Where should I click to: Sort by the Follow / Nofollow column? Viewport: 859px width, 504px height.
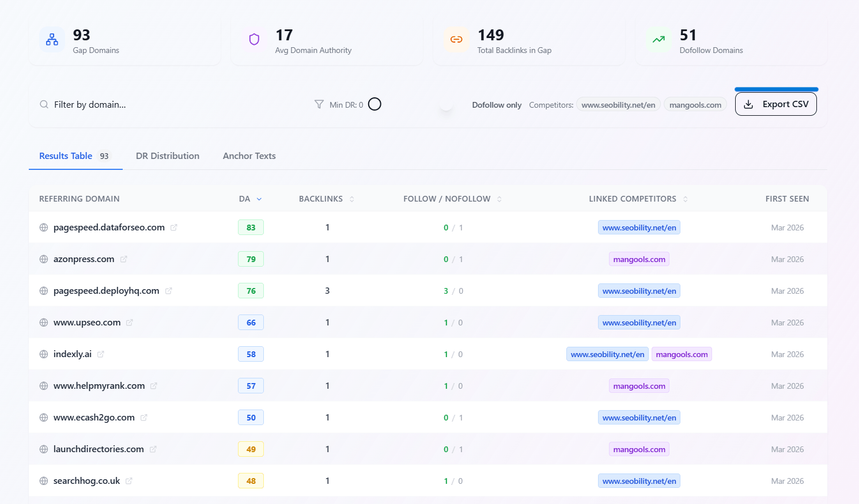[x=498, y=198]
